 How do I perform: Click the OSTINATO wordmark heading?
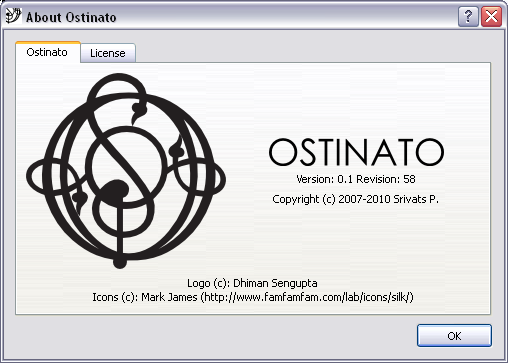pyautogui.click(x=356, y=152)
